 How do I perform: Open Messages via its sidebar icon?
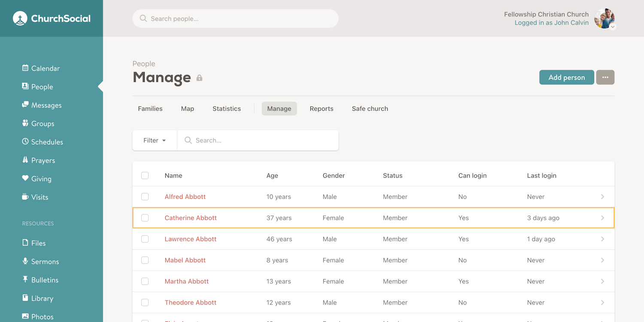click(x=26, y=105)
